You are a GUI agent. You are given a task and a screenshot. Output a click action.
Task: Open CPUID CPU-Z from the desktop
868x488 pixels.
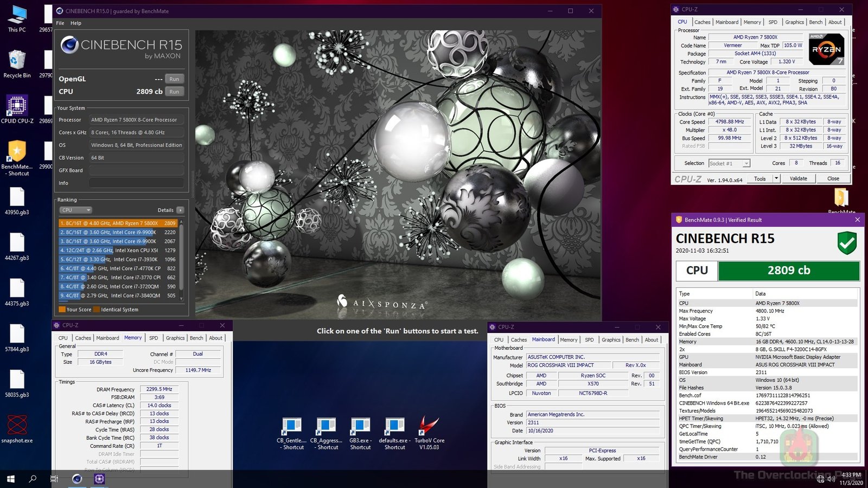point(17,106)
